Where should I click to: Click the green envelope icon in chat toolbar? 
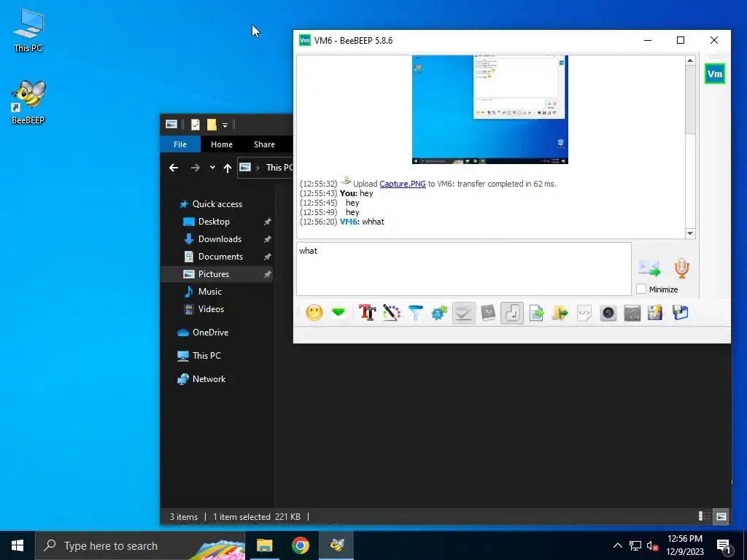tap(338, 313)
